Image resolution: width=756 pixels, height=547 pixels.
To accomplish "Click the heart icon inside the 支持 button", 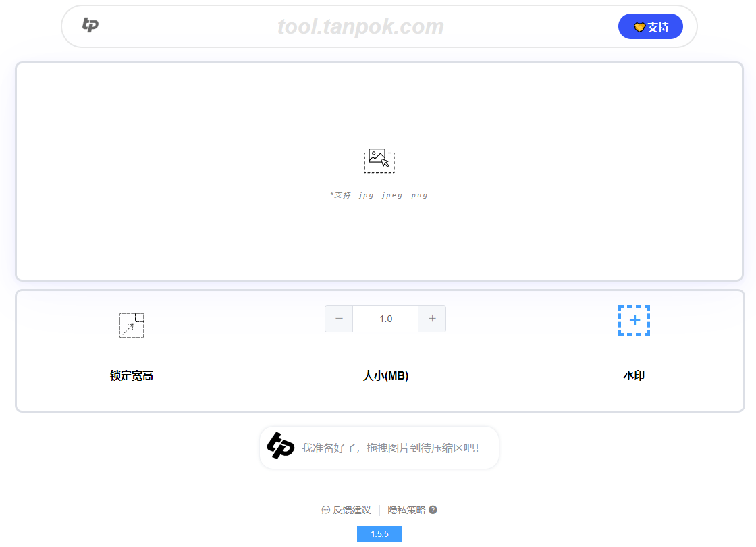I will pyautogui.click(x=639, y=26).
